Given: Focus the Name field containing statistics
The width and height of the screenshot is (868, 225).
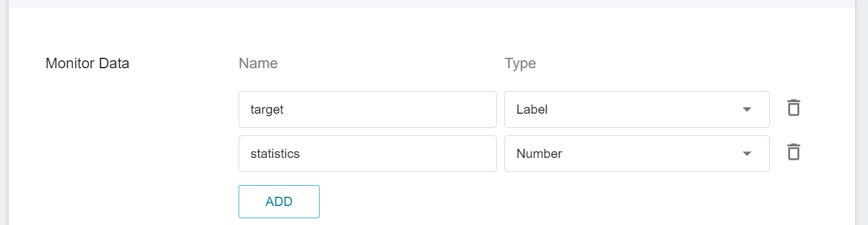Looking at the screenshot, I should (367, 154).
